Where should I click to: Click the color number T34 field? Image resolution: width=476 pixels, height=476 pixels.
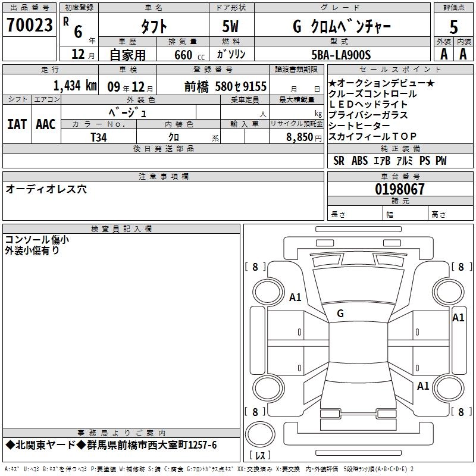(99, 137)
